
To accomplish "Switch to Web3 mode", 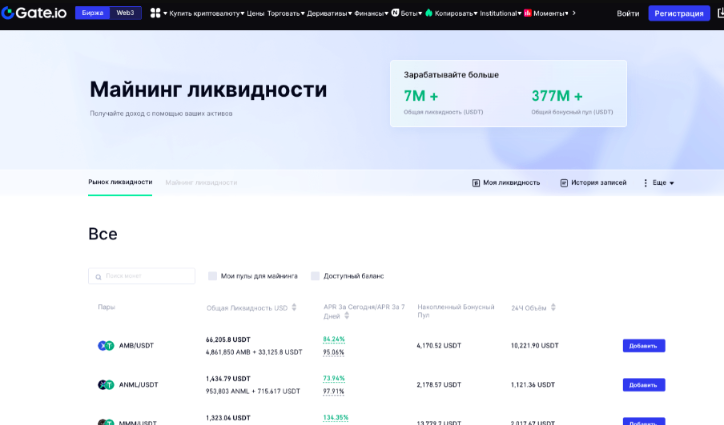I will click(125, 13).
